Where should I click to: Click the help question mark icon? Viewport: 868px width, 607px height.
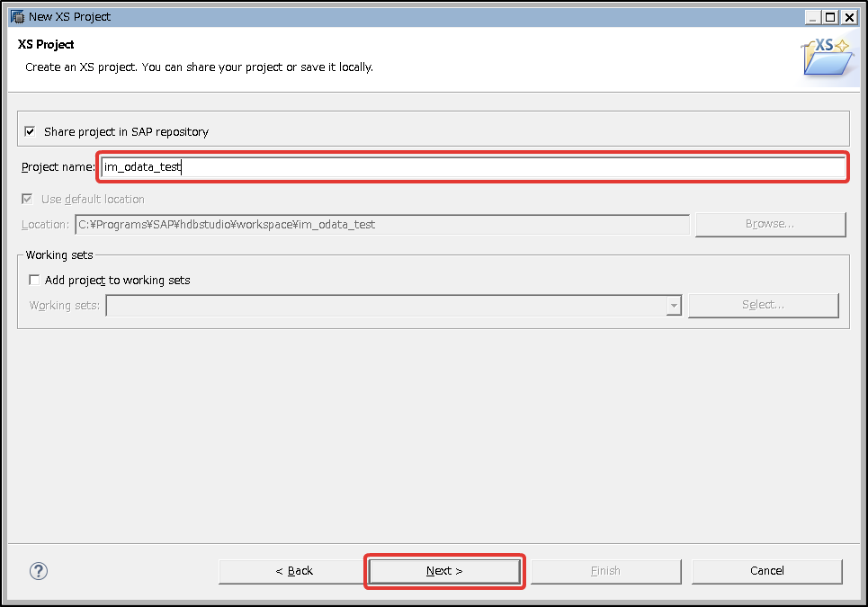(x=39, y=571)
